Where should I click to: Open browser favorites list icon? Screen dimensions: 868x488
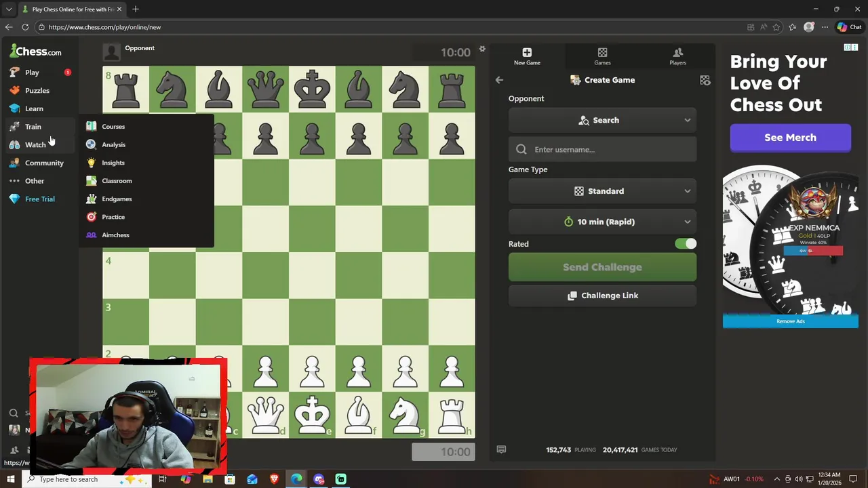pos(792,27)
